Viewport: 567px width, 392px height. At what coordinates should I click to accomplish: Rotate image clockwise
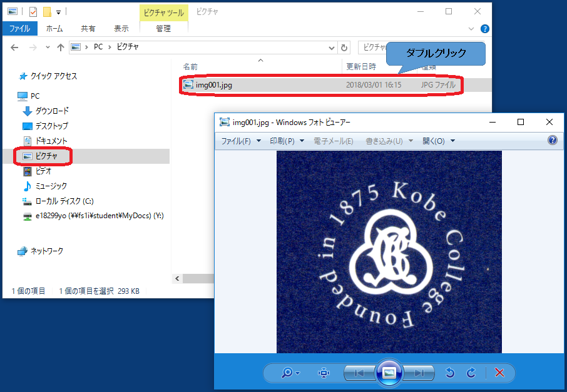471,373
